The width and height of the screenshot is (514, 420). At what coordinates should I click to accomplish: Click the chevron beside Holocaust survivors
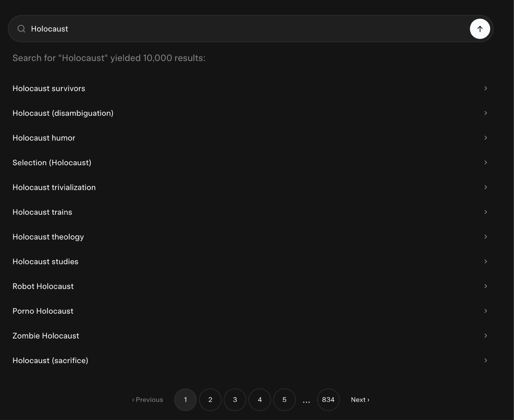click(x=485, y=88)
